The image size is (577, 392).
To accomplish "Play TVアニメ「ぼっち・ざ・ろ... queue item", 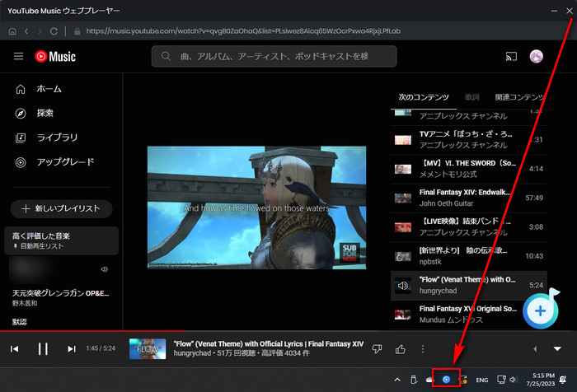I will point(469,140).
